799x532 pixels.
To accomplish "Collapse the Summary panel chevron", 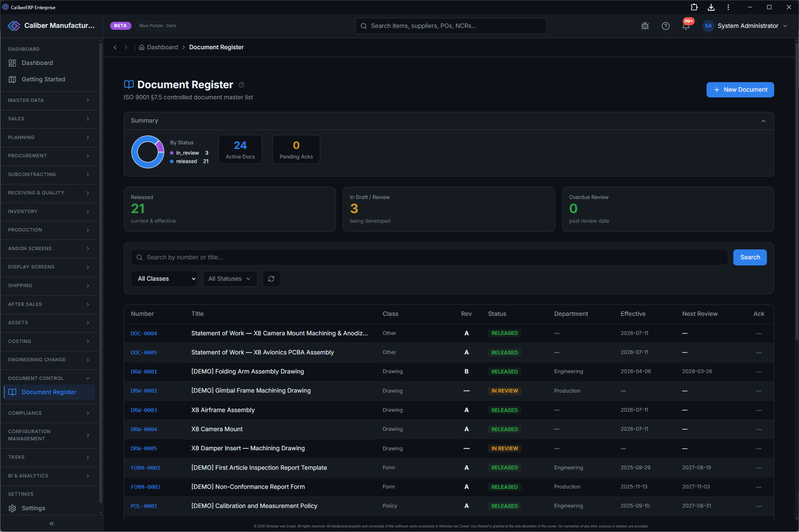I will 763,121.
